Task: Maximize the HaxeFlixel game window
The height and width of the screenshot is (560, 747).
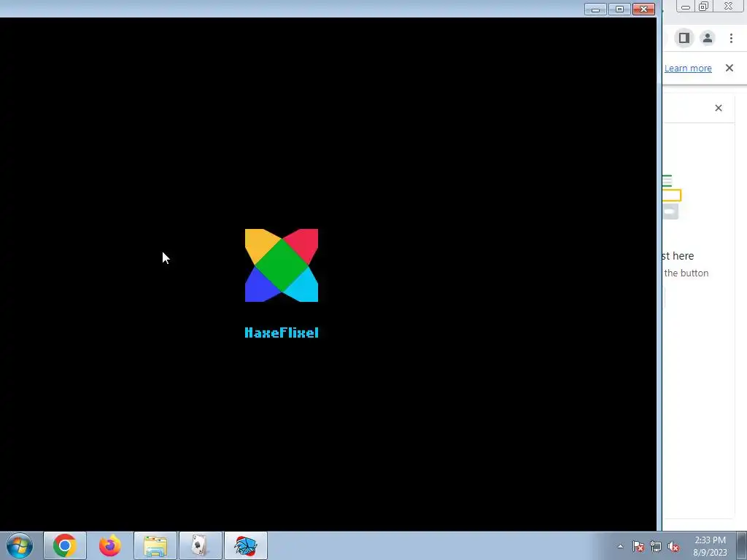Action: point(619,9)
